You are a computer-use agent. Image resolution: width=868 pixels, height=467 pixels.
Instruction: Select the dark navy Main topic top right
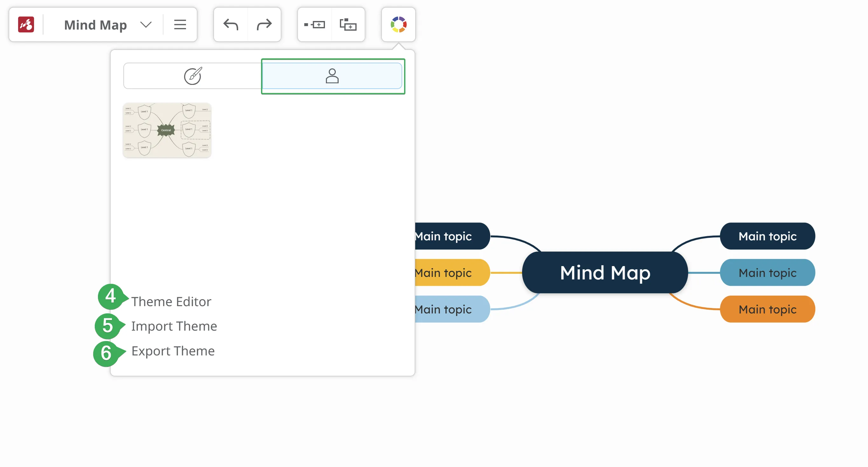767,236
